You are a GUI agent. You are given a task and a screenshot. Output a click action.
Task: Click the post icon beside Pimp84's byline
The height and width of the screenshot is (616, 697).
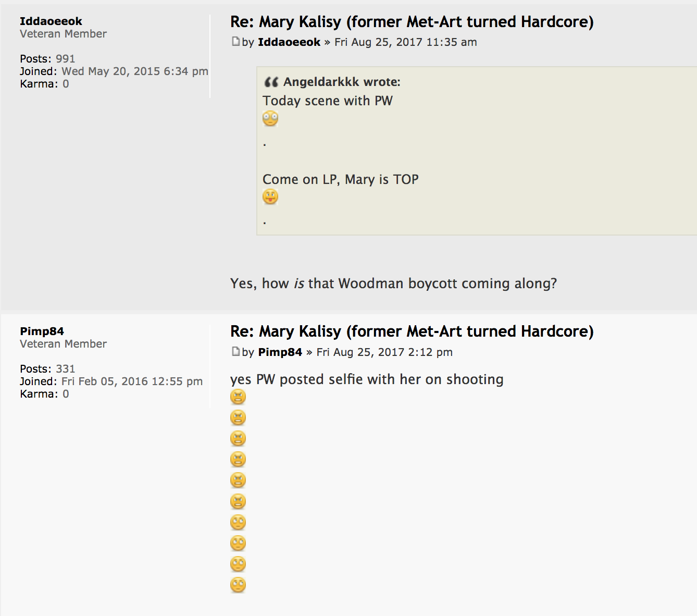tap(235, 352)
